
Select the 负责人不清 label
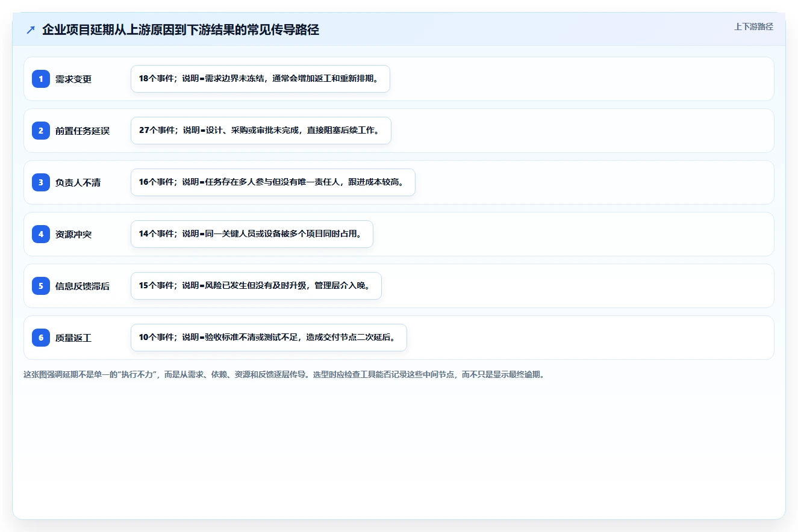[x=78, y=182]
